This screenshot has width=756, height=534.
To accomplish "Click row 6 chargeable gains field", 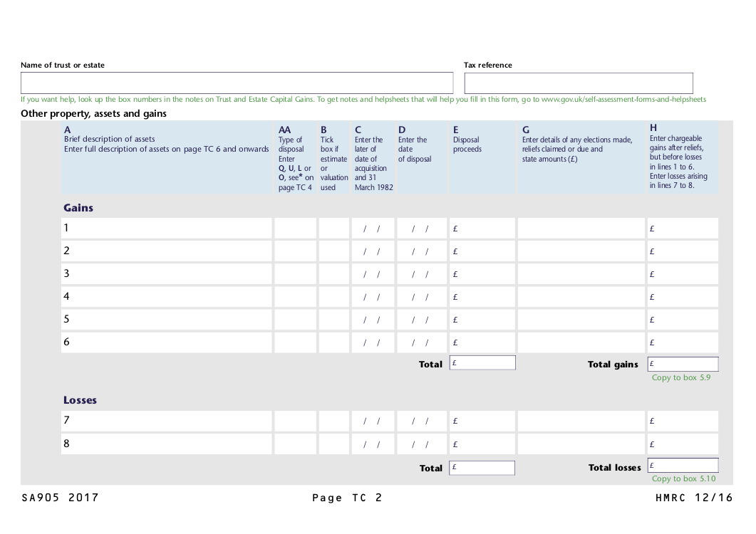I will (683, 342).
